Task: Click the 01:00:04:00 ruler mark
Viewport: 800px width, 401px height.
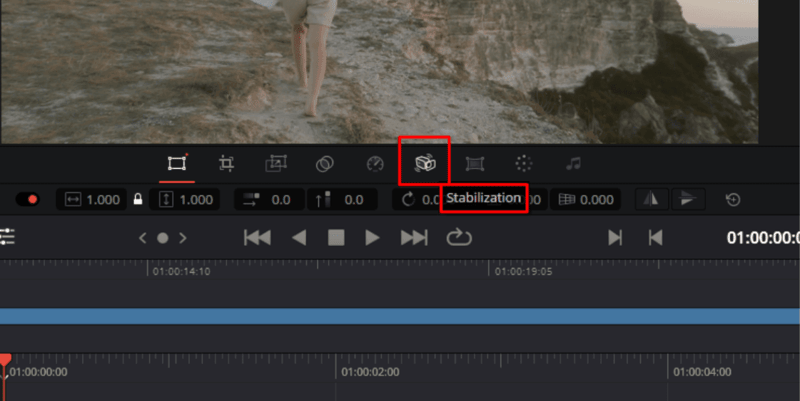Action: pos(702,372)
